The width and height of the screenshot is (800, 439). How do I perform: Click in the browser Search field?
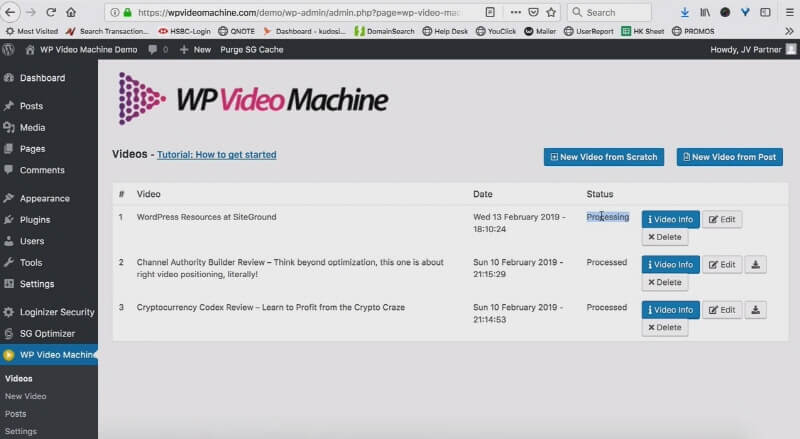(x=609, y=12)
